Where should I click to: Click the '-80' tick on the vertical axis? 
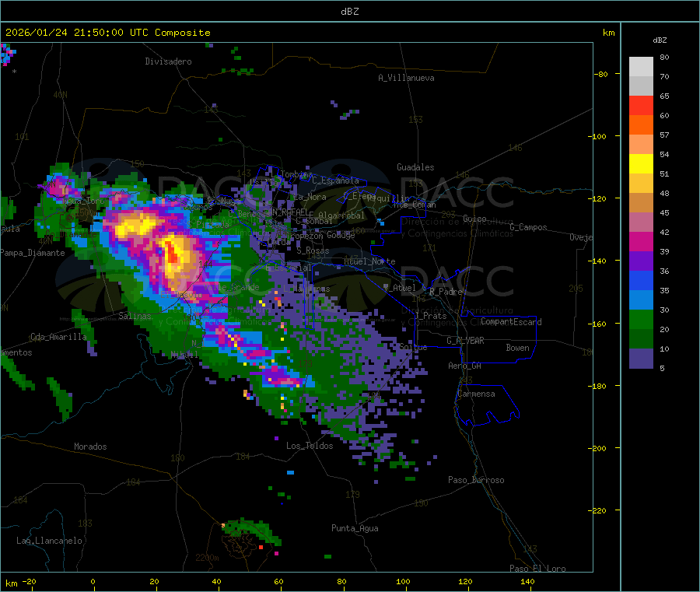[x=600, y=74]
